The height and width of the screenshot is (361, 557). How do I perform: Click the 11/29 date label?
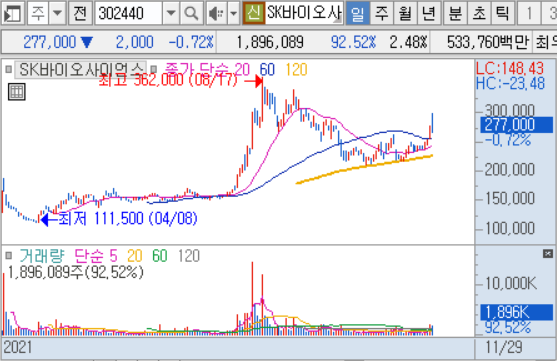click(x=504, y=347)
